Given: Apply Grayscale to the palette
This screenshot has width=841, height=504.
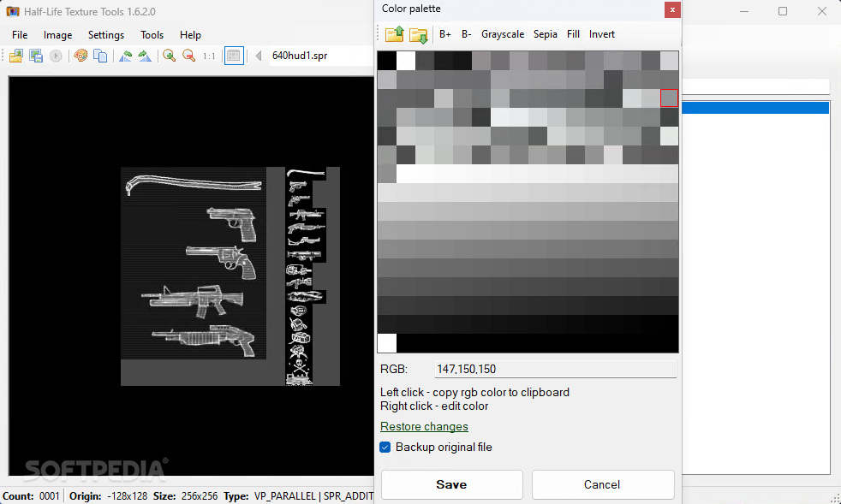Looking at the screenshot, I should 503,34.
